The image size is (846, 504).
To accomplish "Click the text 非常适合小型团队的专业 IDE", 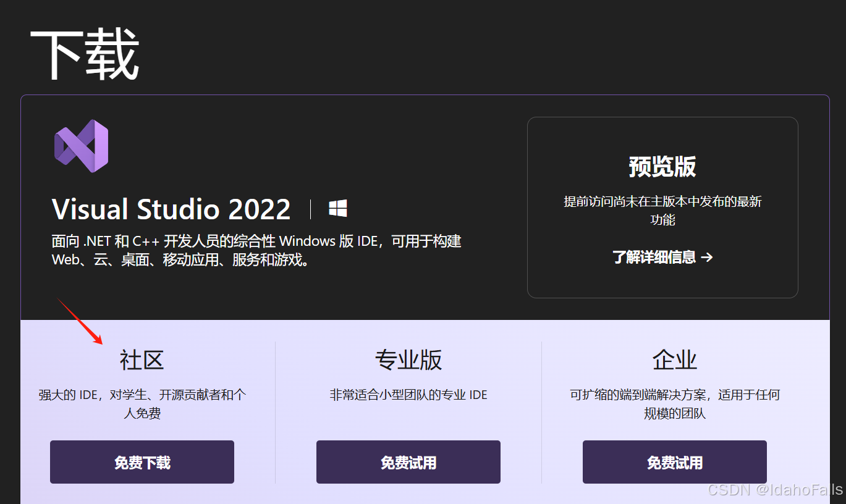I will point(408,395).
